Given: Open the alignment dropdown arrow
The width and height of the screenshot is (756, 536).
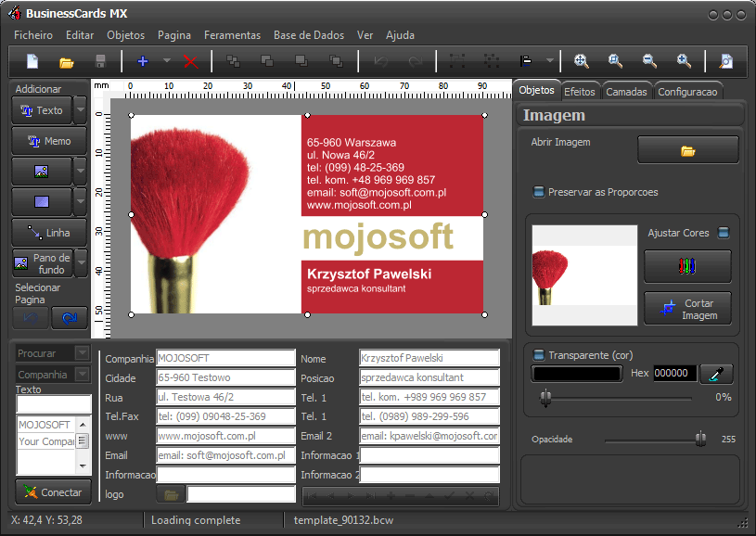Looking at the screenshot, I should click(x=550, y=60).
